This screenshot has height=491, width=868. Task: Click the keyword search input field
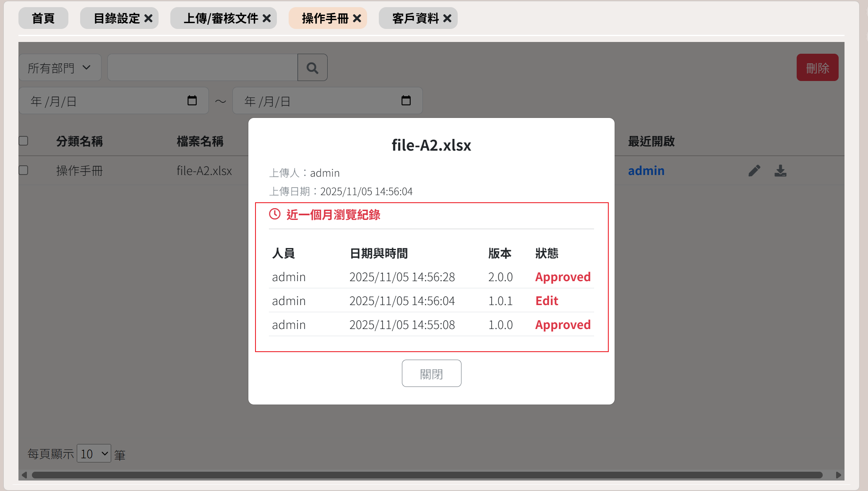coord(202,68)
